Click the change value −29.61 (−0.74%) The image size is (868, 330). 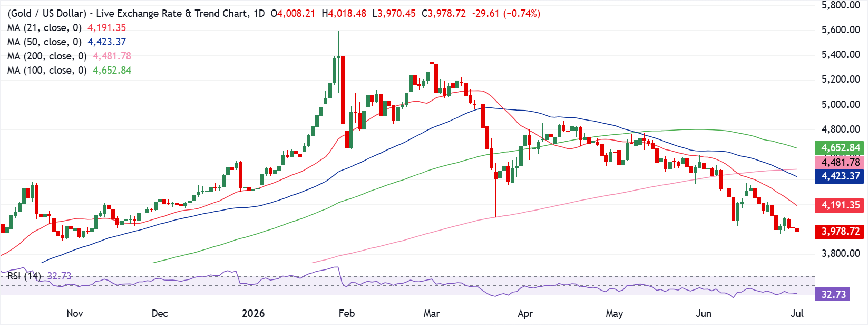tap(506, 13)
